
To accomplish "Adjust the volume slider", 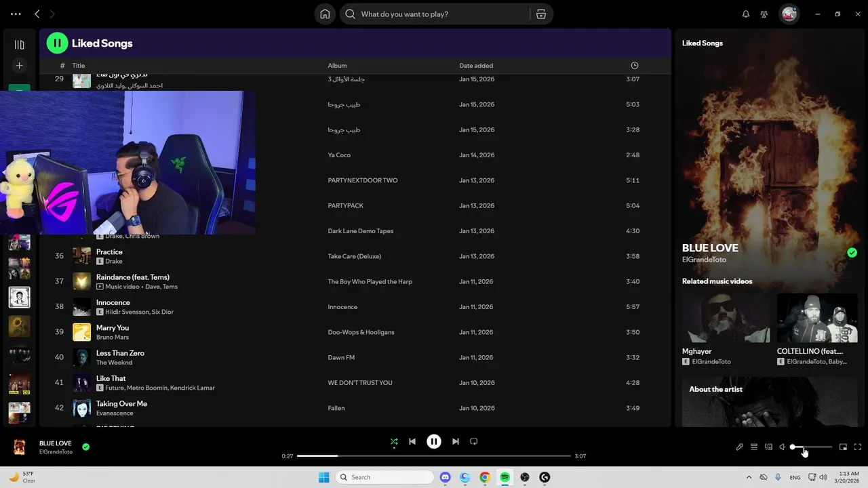I will click(811, 447).
